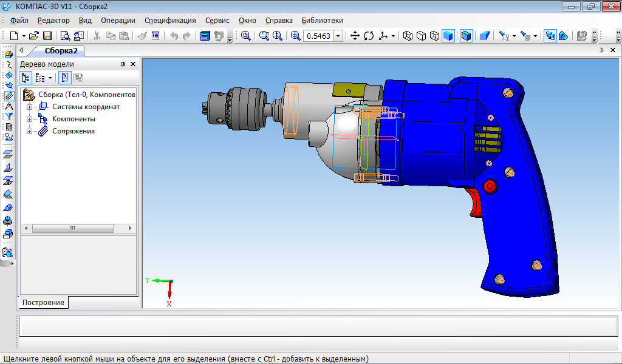Pin the Дерево модели panel
Viewport: 622px width, 364px height.
pyautogui.click(x=123, y=64)
